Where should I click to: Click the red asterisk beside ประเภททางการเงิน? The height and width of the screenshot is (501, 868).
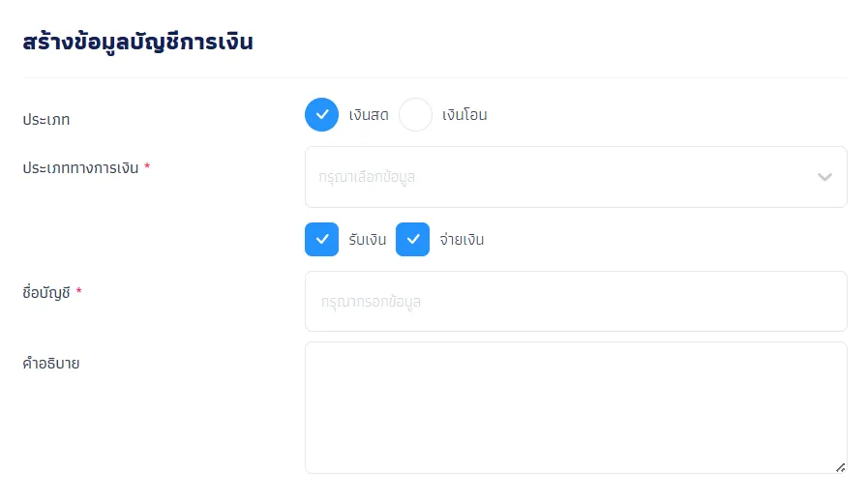coord(147,166)
